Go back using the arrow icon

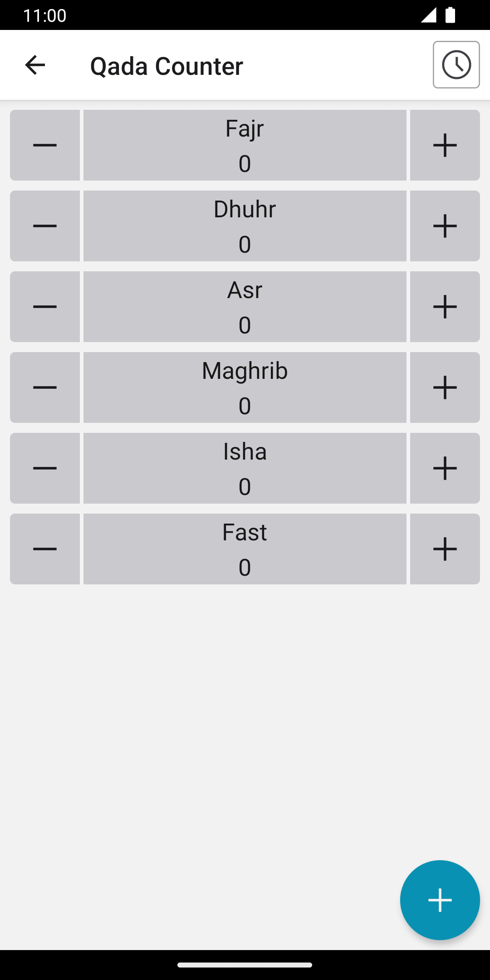(x=35, y=65)
